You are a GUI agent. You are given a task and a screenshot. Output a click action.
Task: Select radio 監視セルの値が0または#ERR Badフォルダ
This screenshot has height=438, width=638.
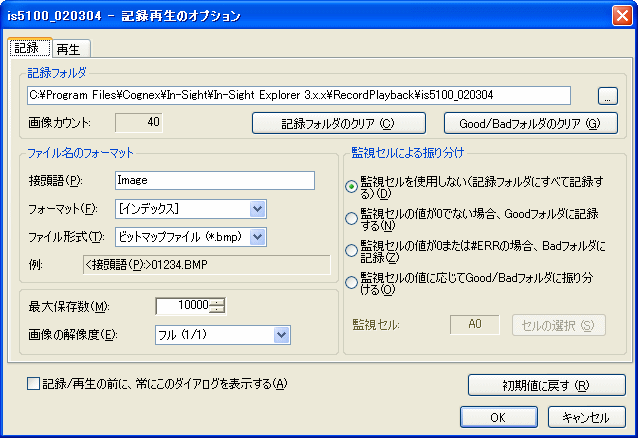pos(350,251)
